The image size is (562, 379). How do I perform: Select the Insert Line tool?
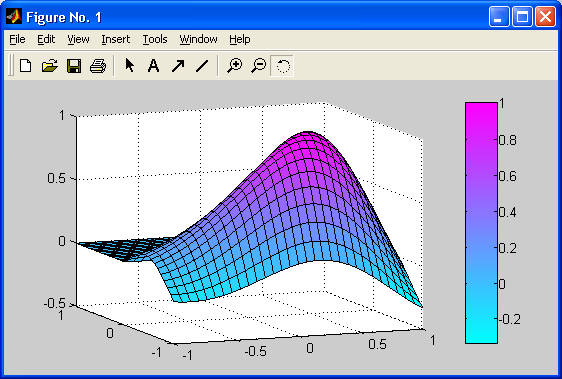coord(202,66)
